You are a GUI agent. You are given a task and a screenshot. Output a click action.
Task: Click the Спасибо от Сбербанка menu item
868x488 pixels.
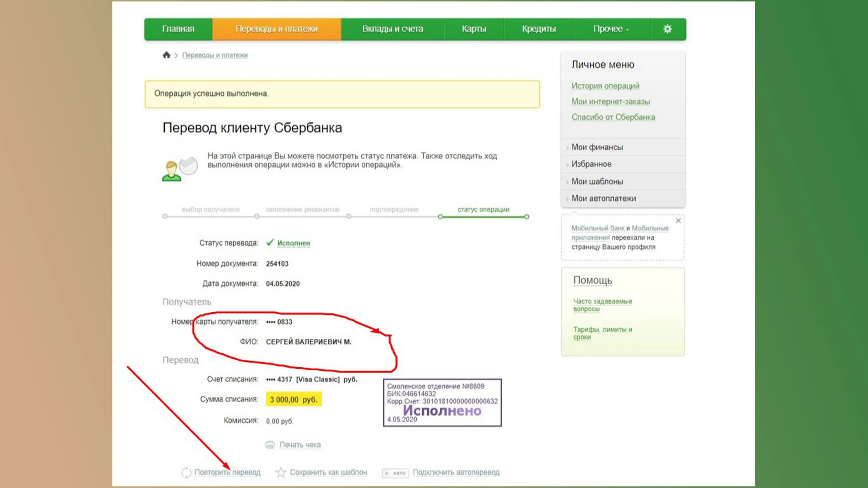click(613, 117)
